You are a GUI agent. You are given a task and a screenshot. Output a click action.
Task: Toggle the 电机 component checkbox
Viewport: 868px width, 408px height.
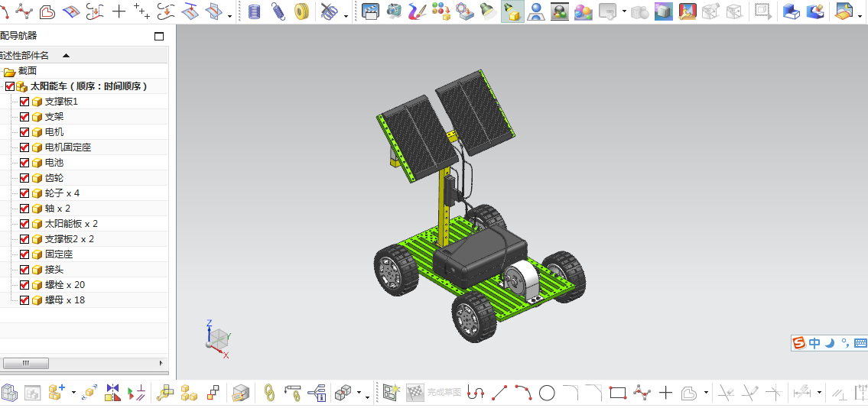tap(24, 132)
